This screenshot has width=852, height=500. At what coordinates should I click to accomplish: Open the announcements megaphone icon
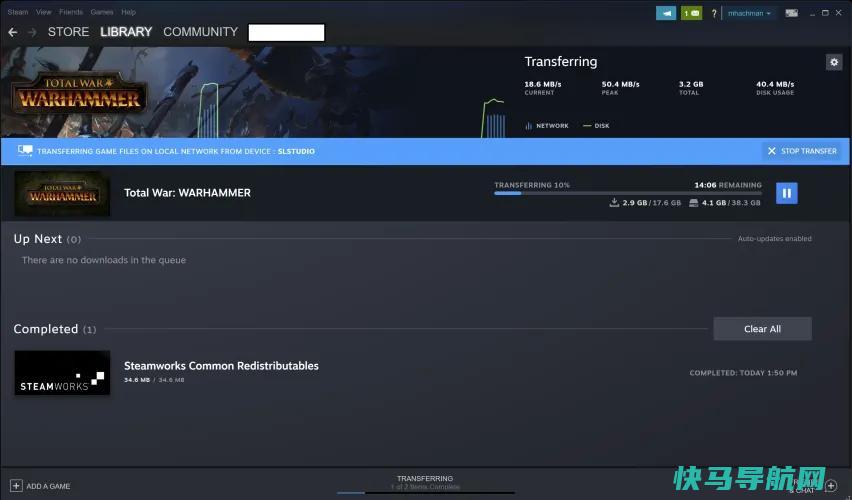click(x=666, y=13)
